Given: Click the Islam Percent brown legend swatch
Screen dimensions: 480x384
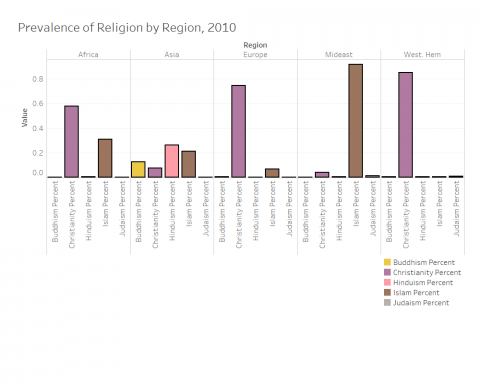Looking at the screenshot, I should [x=387, y=293].
